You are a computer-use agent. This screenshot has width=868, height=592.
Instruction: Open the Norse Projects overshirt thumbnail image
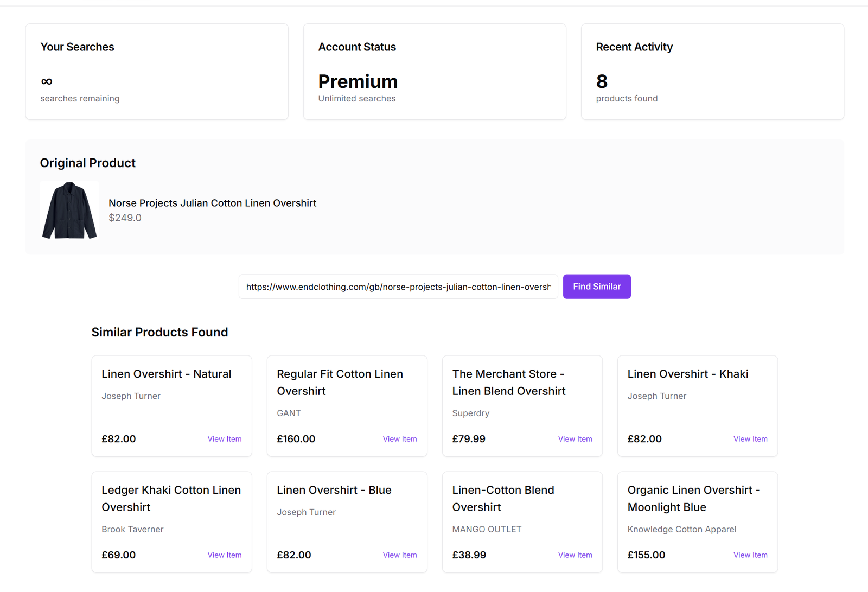69,211
